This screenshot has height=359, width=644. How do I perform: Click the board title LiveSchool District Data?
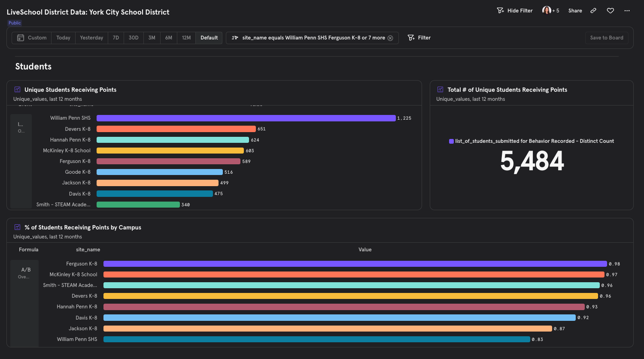pos(88,12)
